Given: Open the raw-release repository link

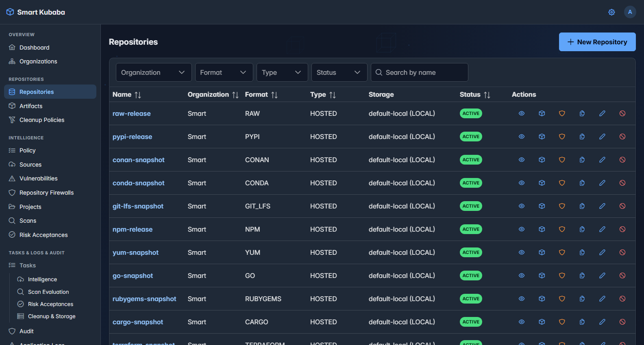Looking at the screenshot, I should (132, 113).
